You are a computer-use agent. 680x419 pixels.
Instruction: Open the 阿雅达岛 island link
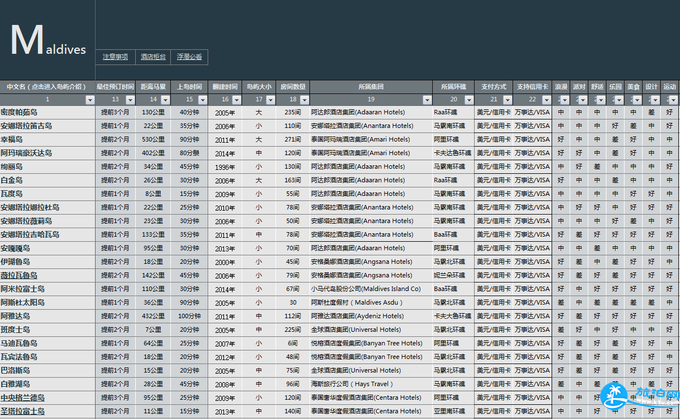tap(15, 316)
